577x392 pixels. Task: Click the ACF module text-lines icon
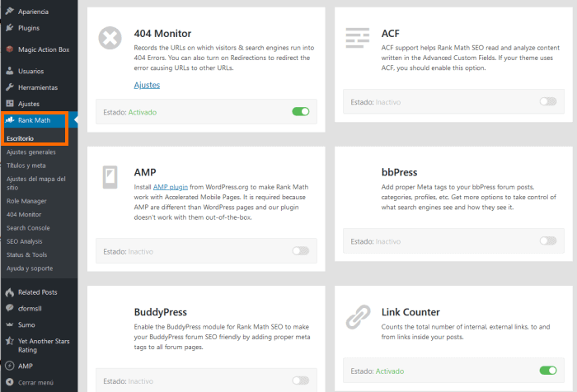tap(357, 38)
